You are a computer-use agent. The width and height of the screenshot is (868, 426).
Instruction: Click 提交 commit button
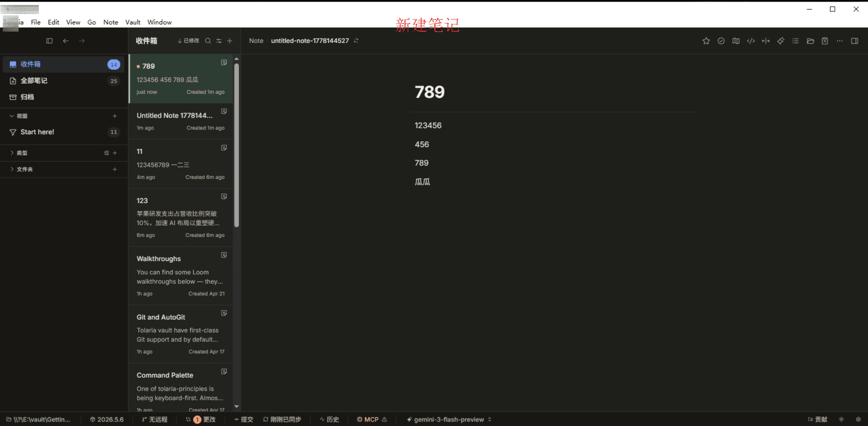pos(243,420)
